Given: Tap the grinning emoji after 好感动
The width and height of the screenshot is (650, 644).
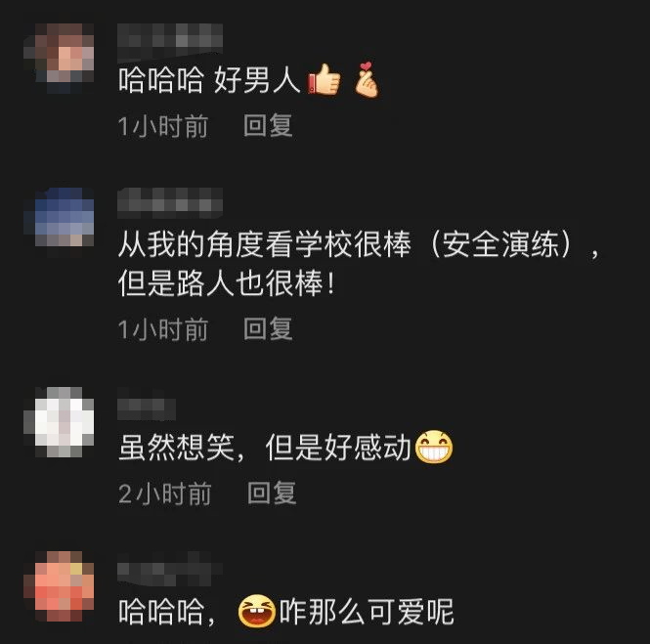Looking at the screenshot, I should (x=434, y=447).
